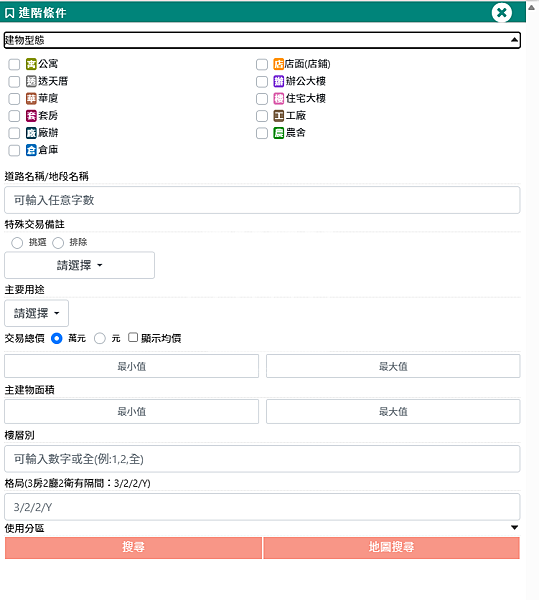Collapse the 建物型態 section header
Viewport: 539px width, 600px height.
262,40
